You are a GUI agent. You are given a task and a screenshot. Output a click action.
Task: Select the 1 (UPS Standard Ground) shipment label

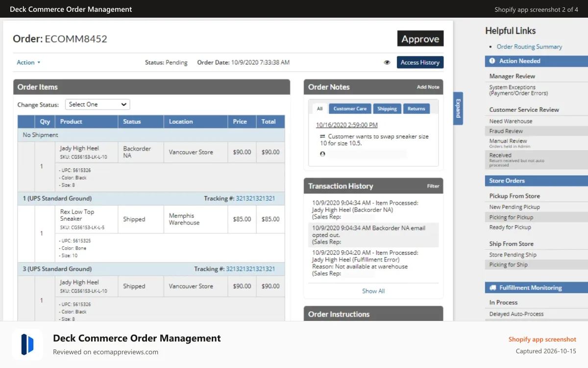coord(57,199)
